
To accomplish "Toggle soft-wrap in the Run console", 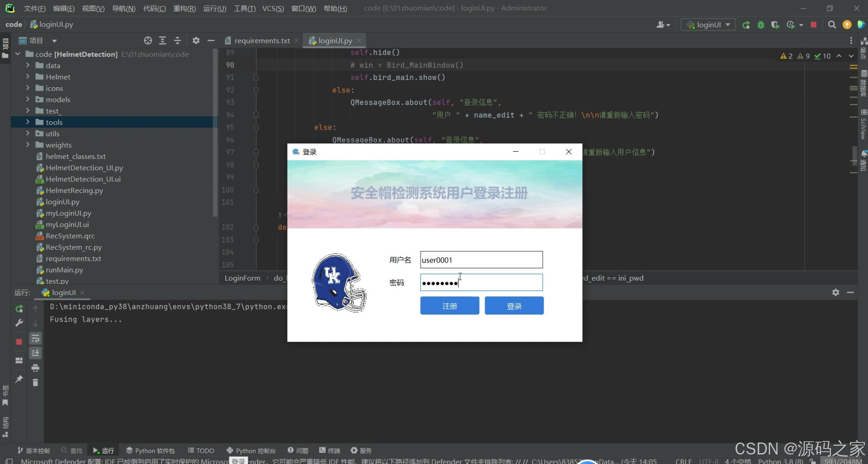I will 35,339.
